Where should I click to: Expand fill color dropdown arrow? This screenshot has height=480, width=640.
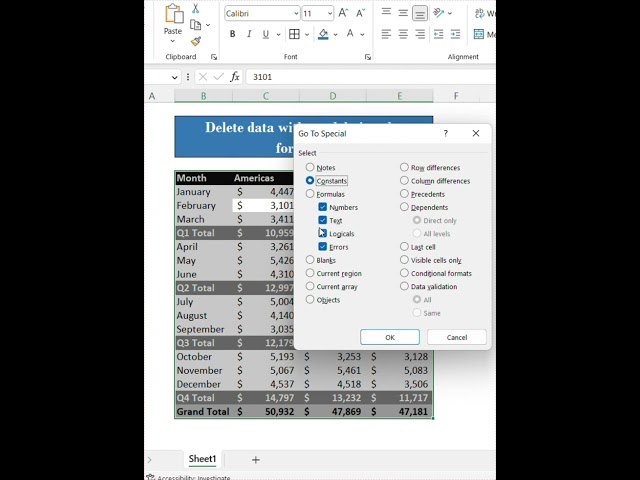pos(335,35)
